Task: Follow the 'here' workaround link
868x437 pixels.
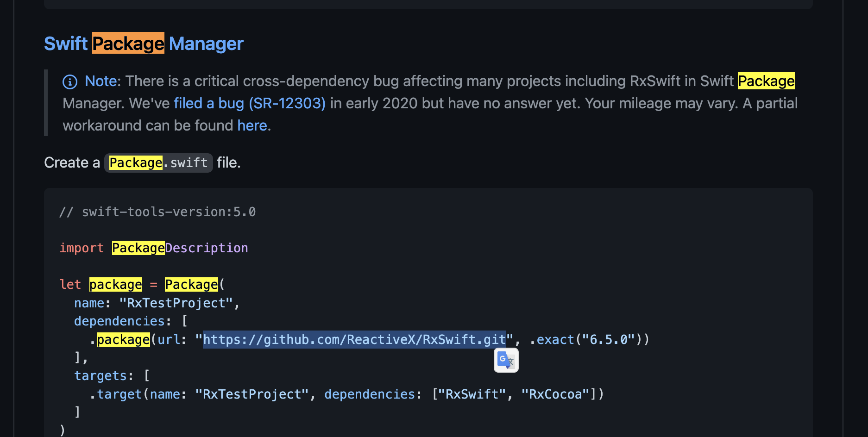Action: pyautogui.click(x=252, y=125)
